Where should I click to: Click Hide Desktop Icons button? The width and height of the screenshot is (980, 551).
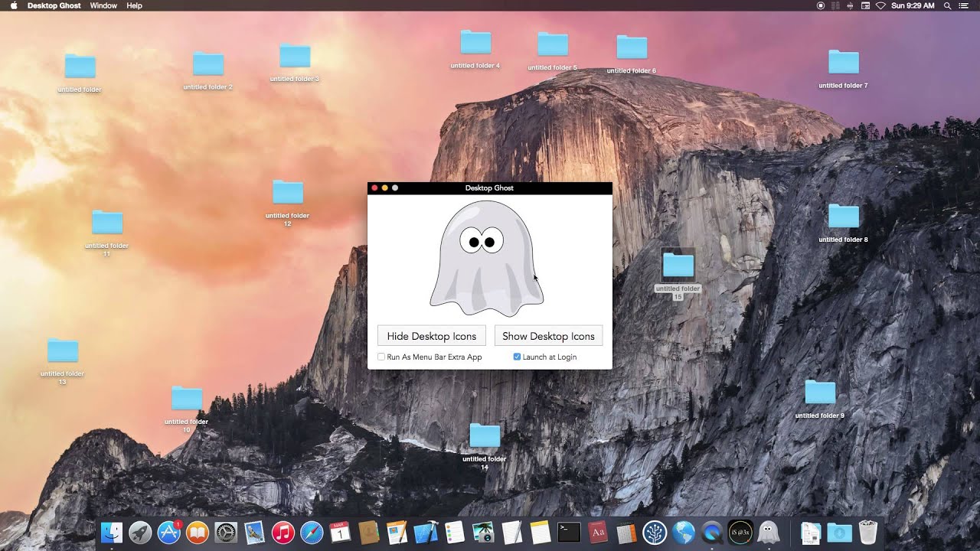[432, 336]
